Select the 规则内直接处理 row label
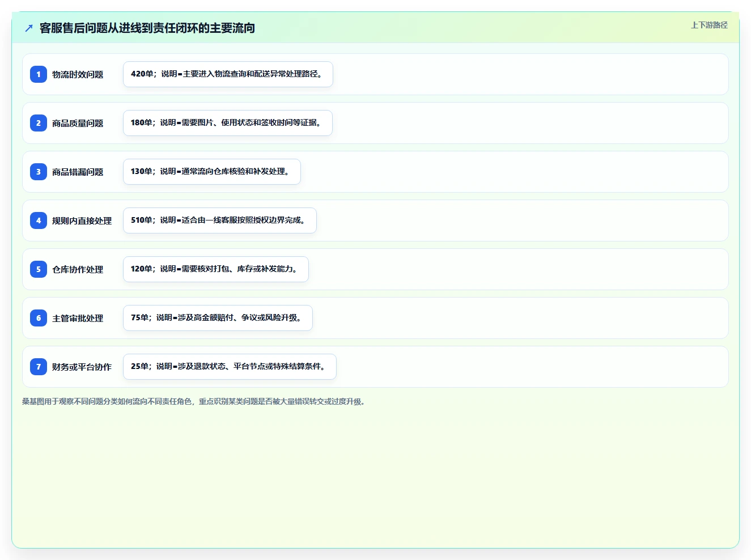The image size is (751, 560). (x=82, y=220)
